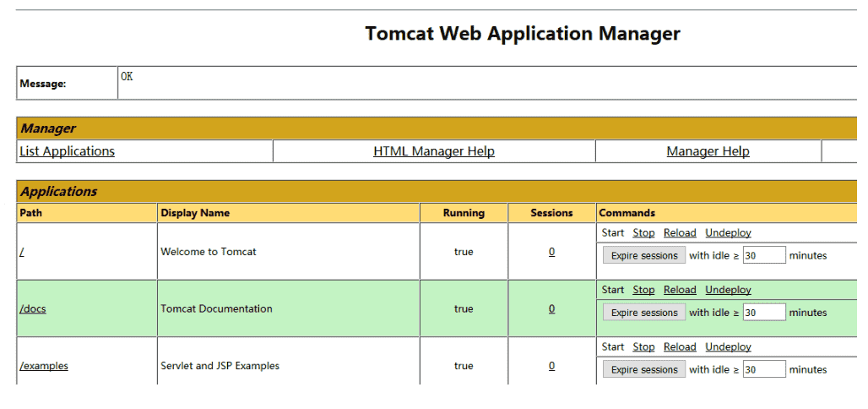This screenshot has width=868, height=409.
Task: Stop the Welcome to Tomcat application
Action: 643,232
